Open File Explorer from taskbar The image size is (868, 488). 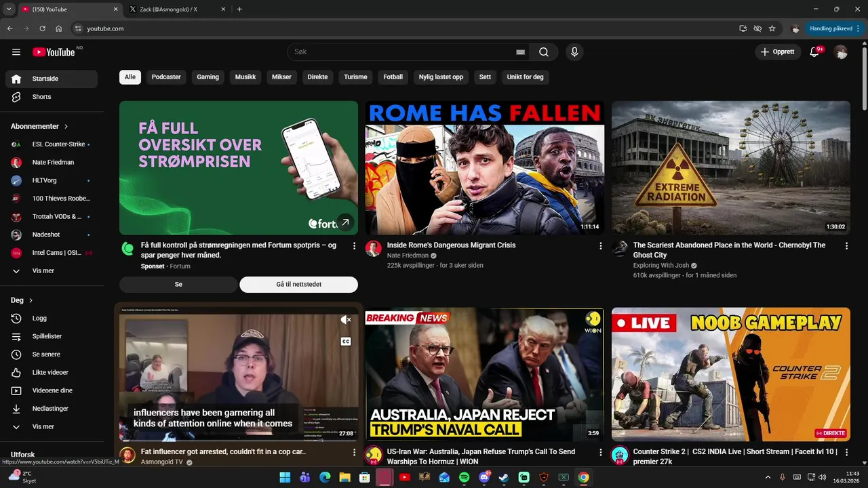tap(344, 478)
